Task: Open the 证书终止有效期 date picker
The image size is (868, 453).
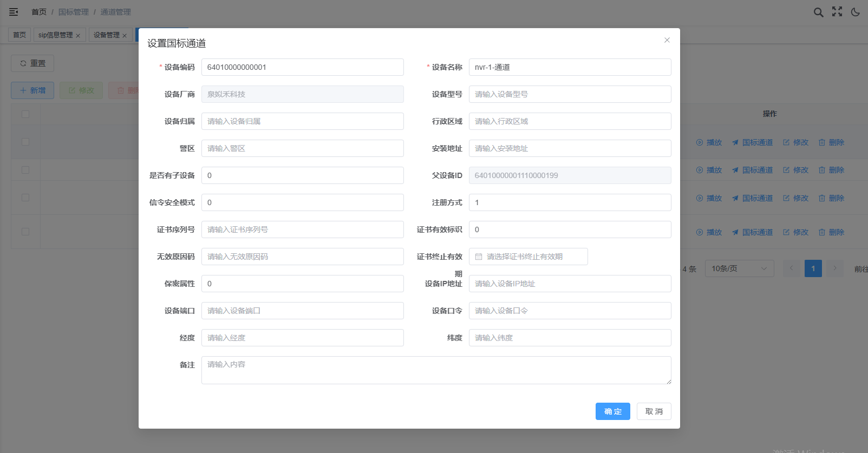Action: [x=528, y=257]
